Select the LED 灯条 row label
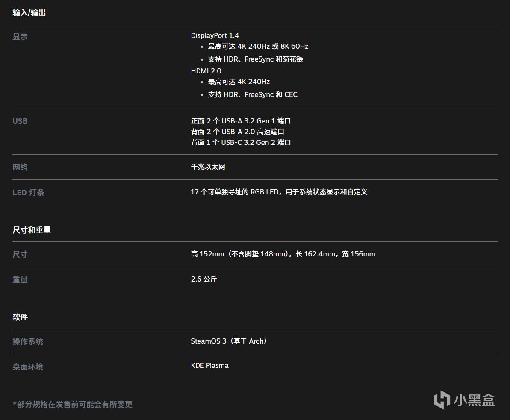510x420 pixels. click(x=28, y=192)
